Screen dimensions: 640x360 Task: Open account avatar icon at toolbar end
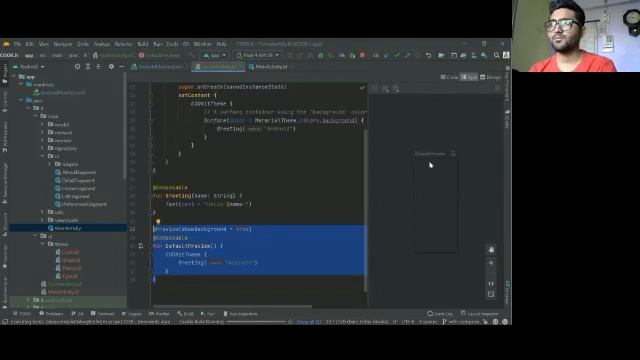pyautogui.click(x=506, y=55)
